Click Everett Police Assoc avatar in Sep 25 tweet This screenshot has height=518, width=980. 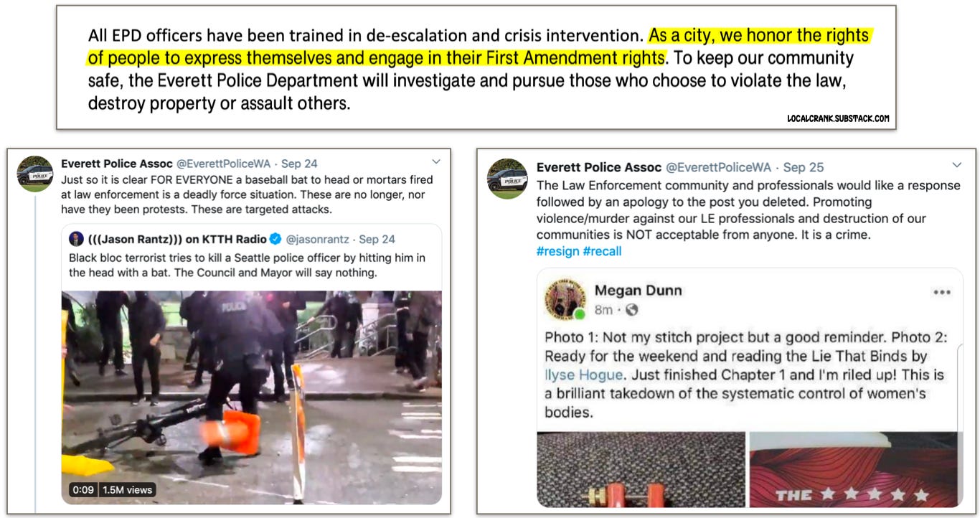pos(507,179)
